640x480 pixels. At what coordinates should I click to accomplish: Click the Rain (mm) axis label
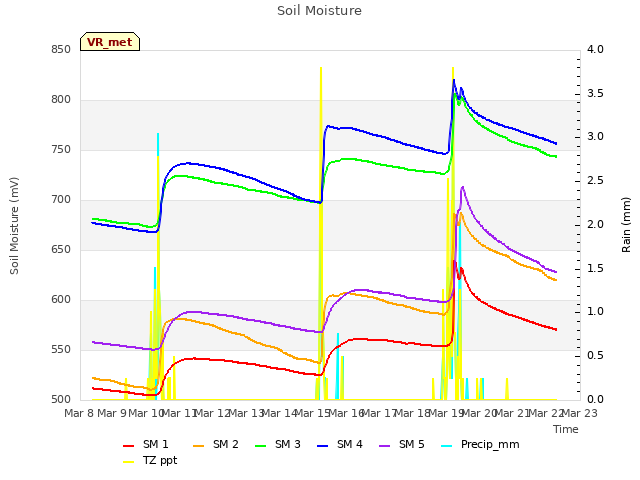[626, 225]
